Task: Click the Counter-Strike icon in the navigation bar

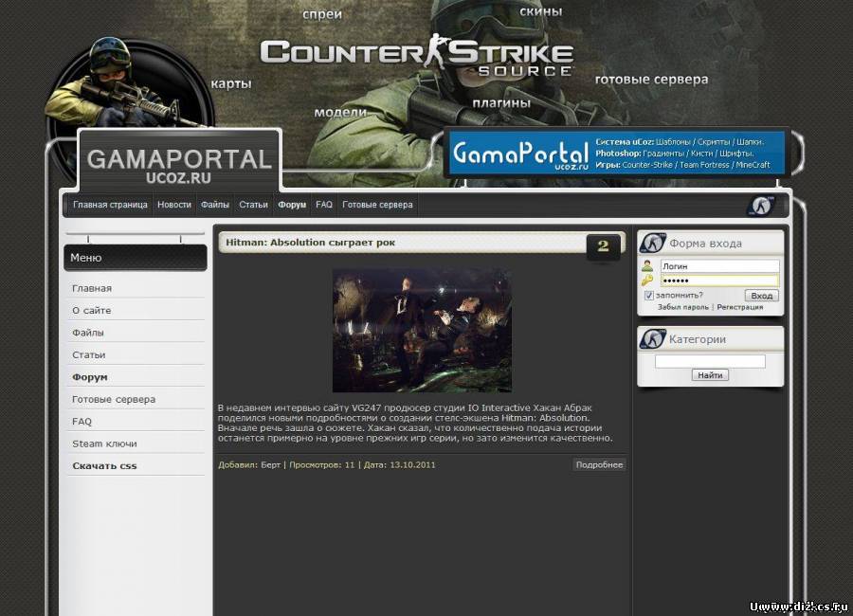Action: [760, 206]
